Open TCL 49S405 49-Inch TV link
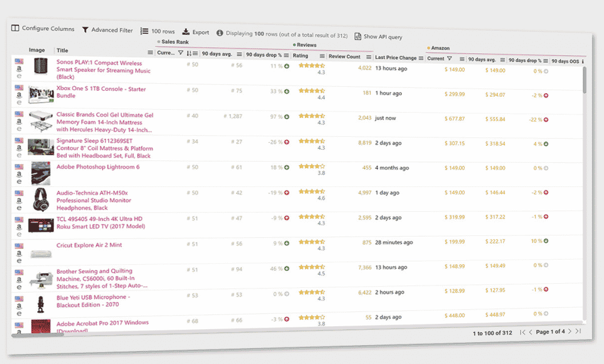This screenshot has height=364, width=604. 100,222
